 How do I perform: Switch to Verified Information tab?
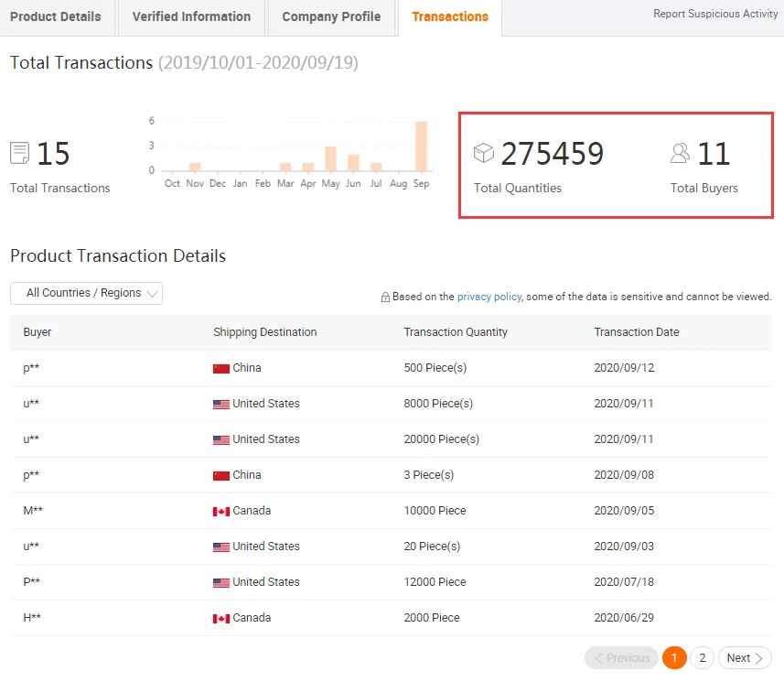[x=191, y=17]
